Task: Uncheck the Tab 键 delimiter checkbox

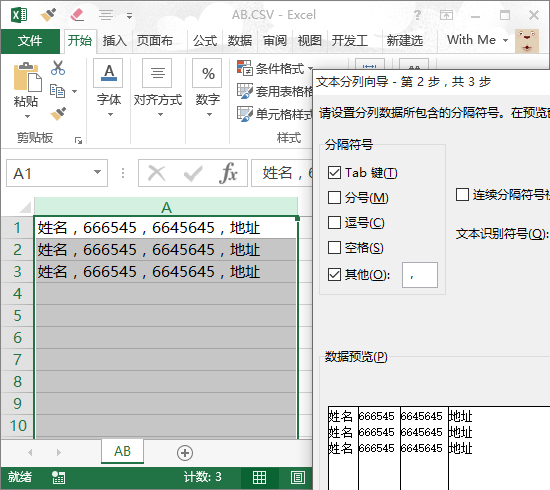Action: coord(334,173)
